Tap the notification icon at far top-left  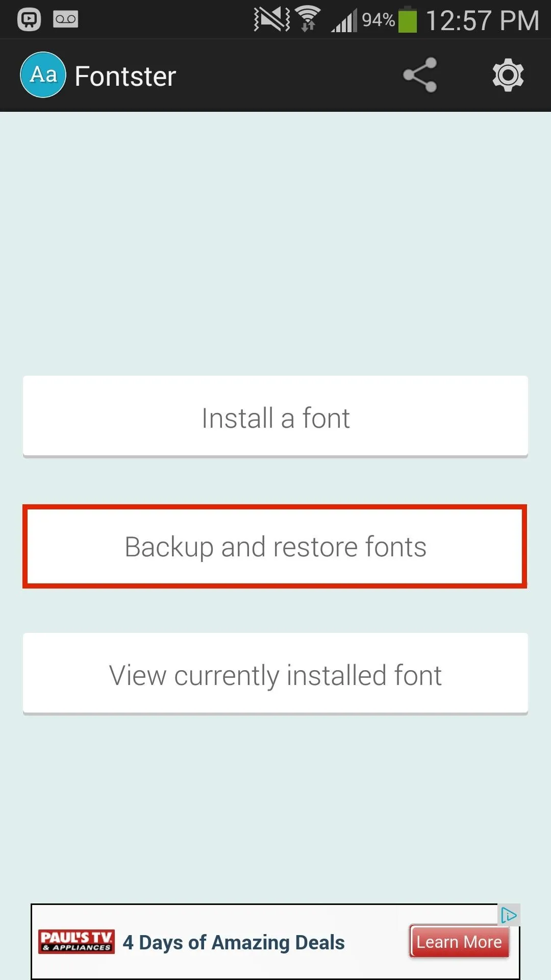click(x=29, y=19)
